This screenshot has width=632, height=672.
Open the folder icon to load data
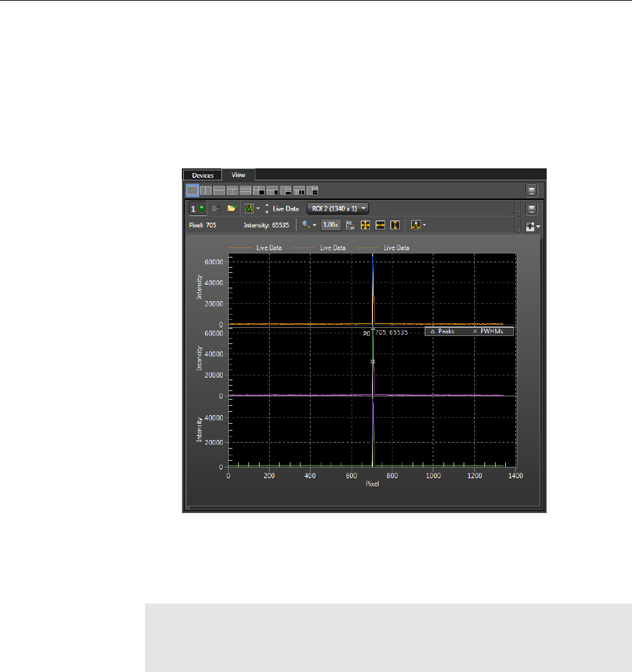(x=232, y=209)
